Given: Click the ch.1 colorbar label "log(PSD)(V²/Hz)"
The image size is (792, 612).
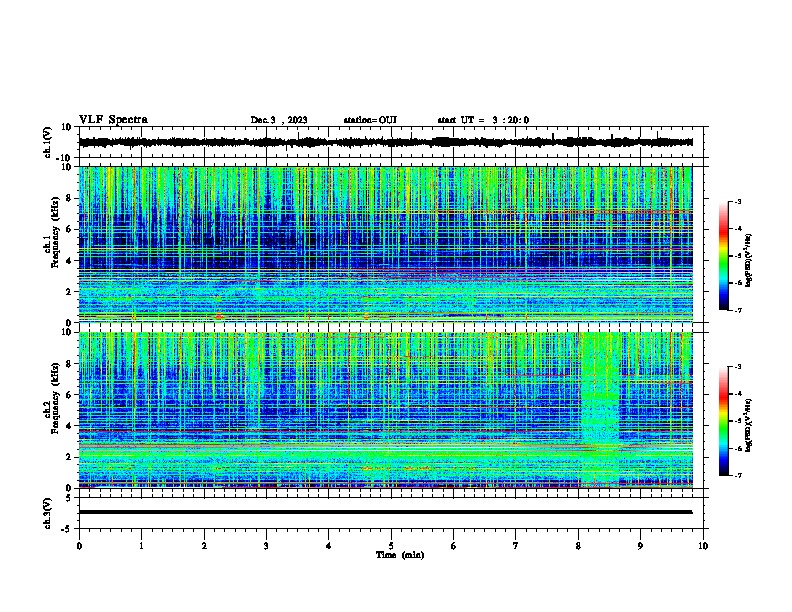Looking at the screenshot, I should tap(749, 260).
